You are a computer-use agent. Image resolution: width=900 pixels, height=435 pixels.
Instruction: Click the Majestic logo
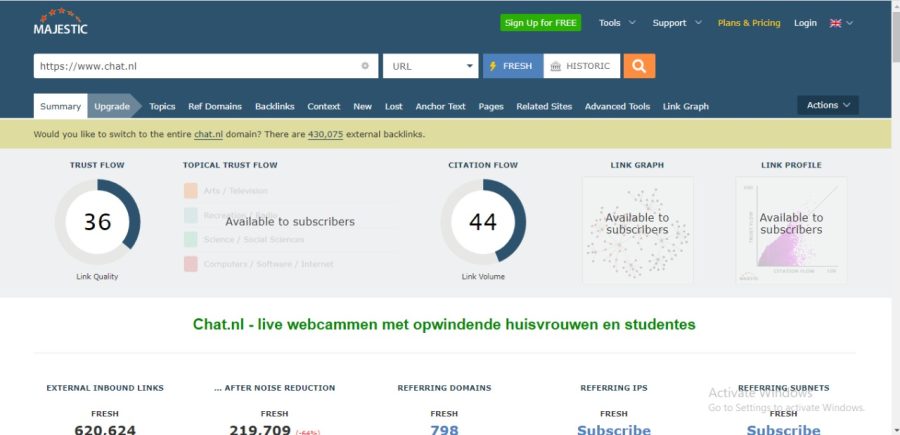tap(60, 22)
